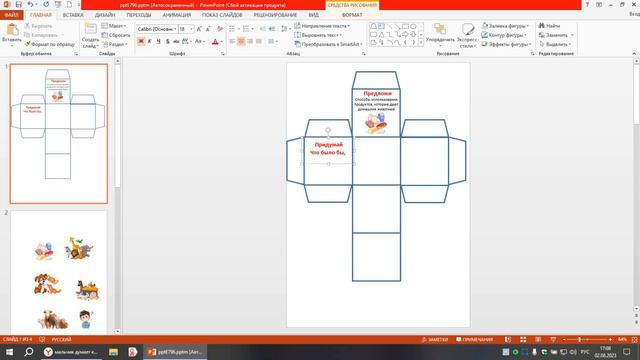The width and height of the screenshot is (640, 360).
Task: Open Windows Start menu
Action: [x=9, y=351]
